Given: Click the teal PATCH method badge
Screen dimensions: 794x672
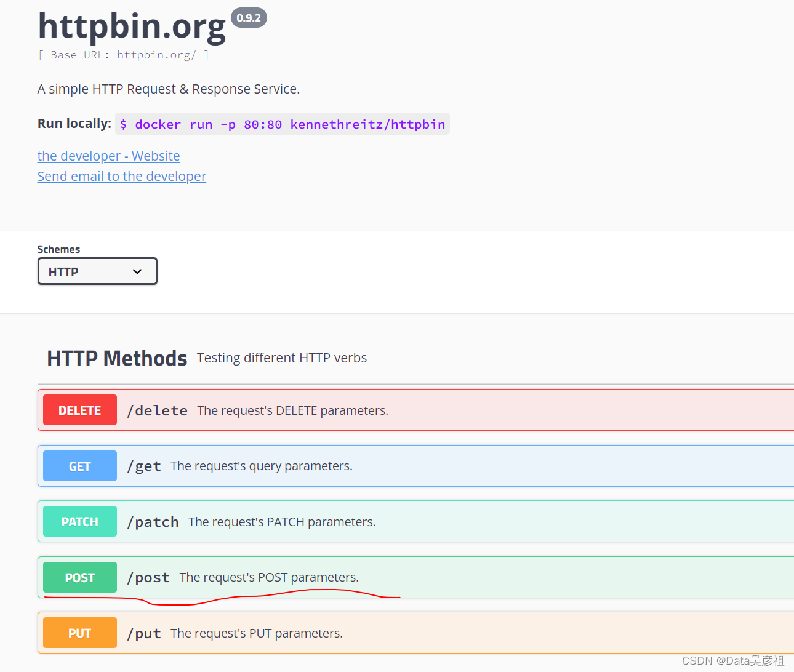Looking at the screenshot, I should click(80, 521).
